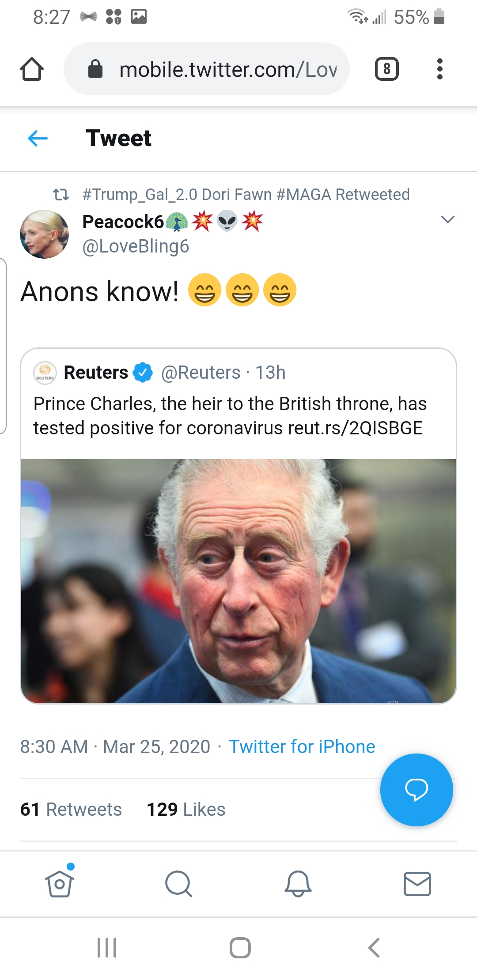
Task: Tap the blue reply bubble button
Action: (416, 789)
